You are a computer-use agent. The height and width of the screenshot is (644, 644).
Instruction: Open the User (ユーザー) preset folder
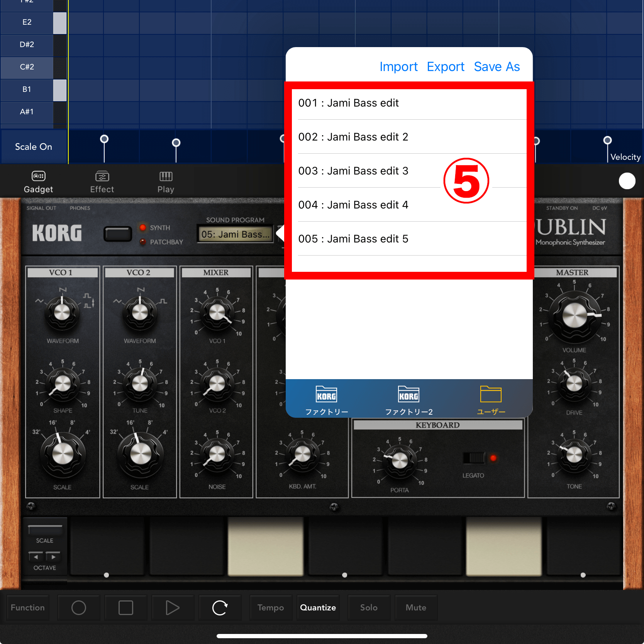click(x=491, y=400)
